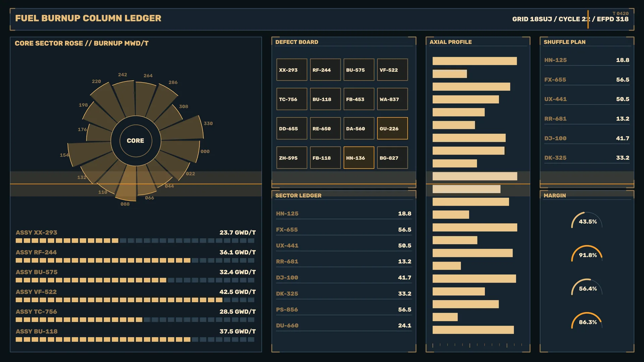Select the HN-125 row in Sector Ledger
The height and width of the screenshot is (362, 644).
(x=343, y=214)
